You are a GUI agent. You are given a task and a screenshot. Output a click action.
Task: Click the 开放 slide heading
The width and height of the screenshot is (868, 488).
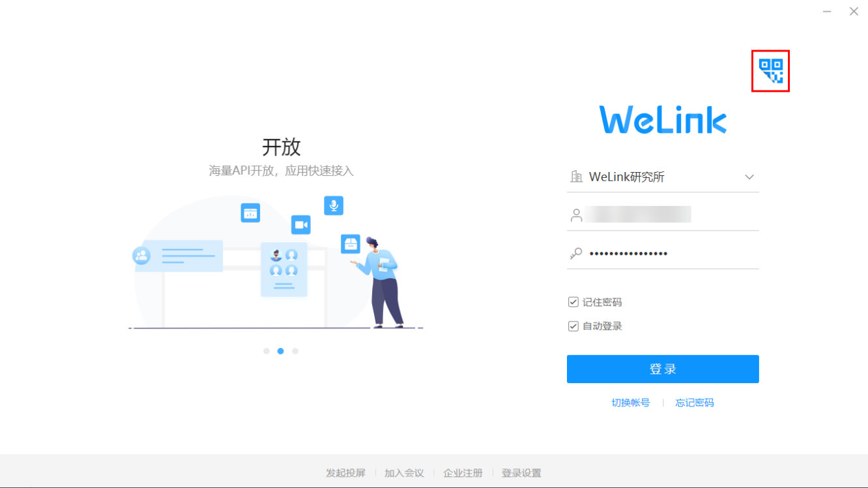(282, 147)
